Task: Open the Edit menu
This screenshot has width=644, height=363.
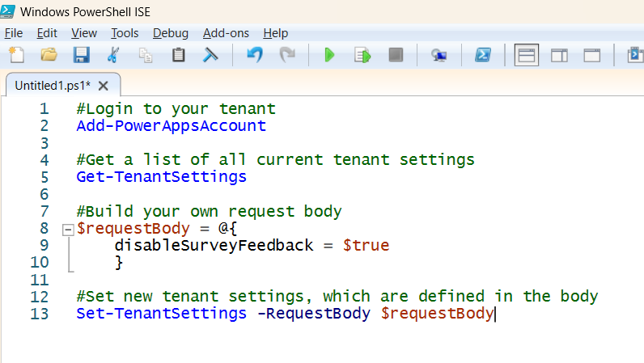Action: [47, 33]
